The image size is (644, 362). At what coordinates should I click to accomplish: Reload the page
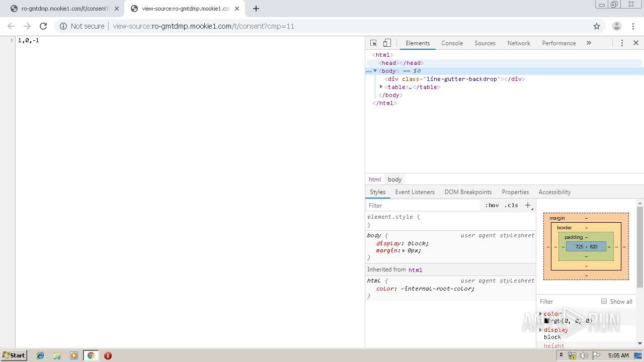(43, 26)
